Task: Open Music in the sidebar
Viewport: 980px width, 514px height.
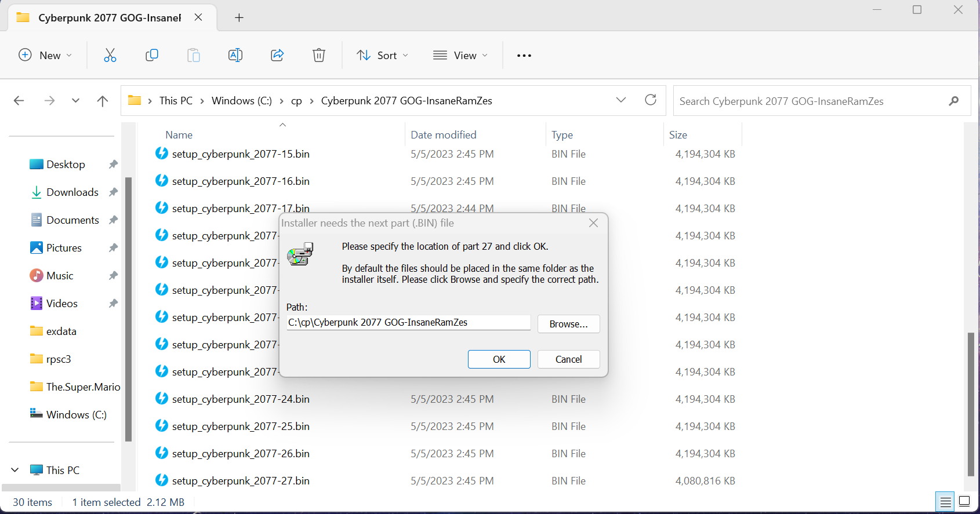Action: 60,276
